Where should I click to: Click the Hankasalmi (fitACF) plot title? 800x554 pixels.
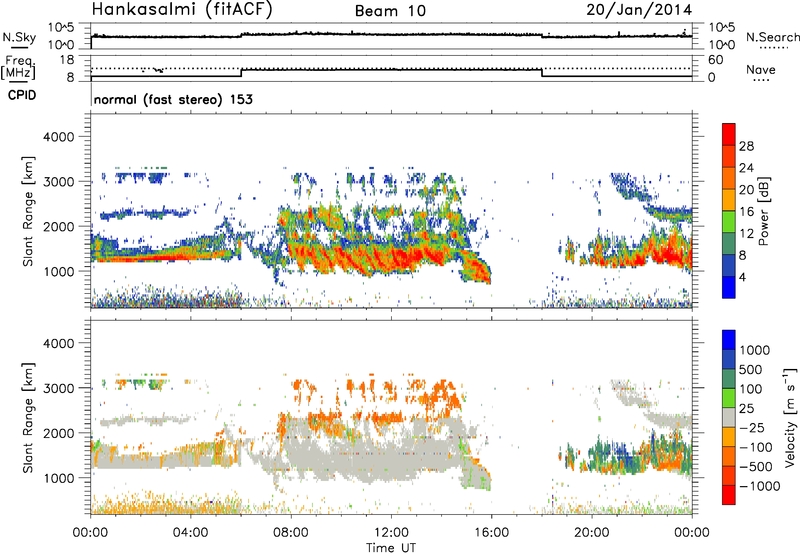[182, 9]
